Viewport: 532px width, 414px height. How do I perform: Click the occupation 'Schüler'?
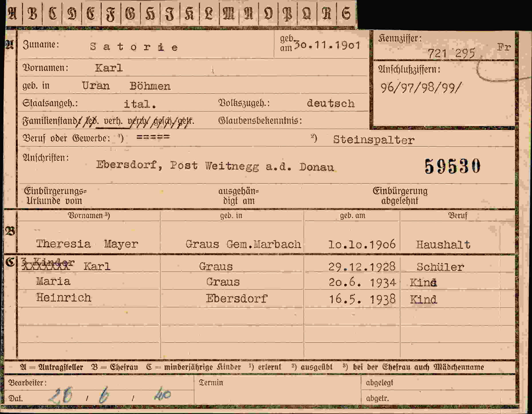point(440,267)
